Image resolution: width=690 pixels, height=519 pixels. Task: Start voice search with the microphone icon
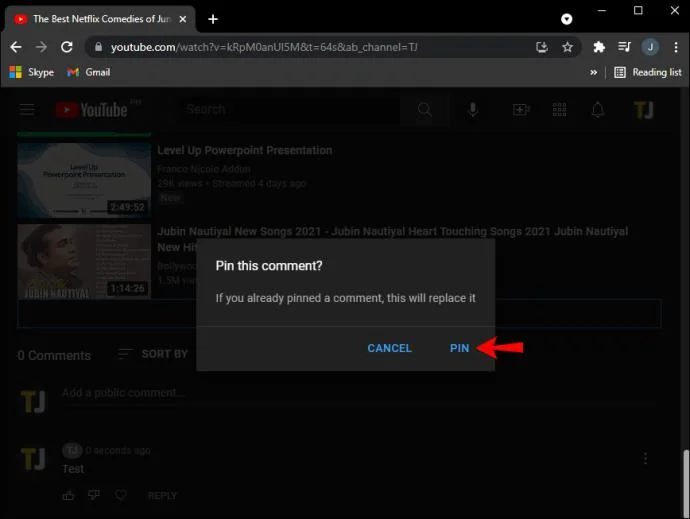point(473,109)
